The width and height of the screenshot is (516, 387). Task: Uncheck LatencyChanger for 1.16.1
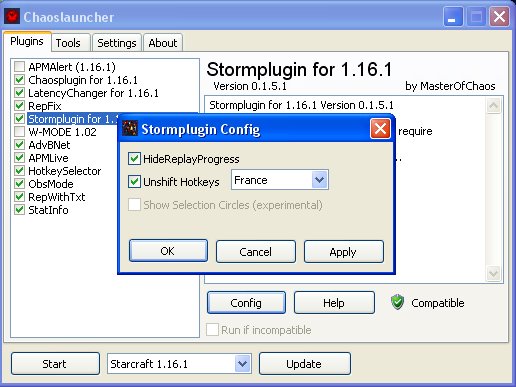click(x=19, y=93)
